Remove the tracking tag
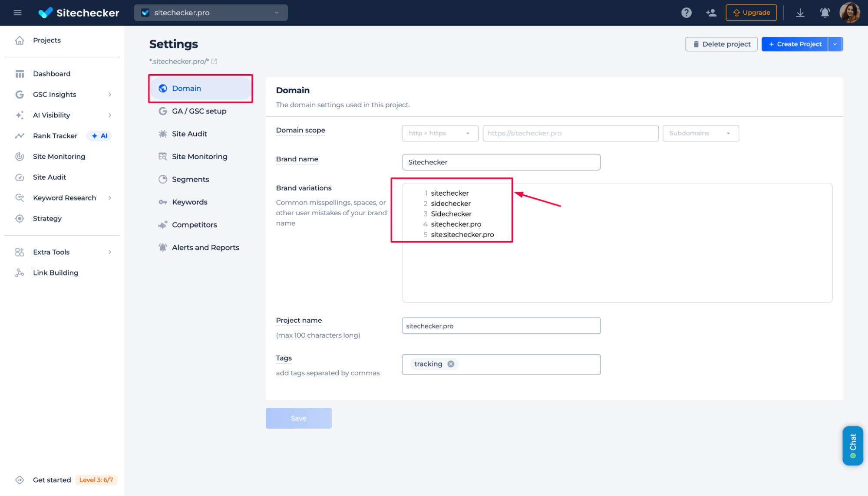 coord(451,364)
